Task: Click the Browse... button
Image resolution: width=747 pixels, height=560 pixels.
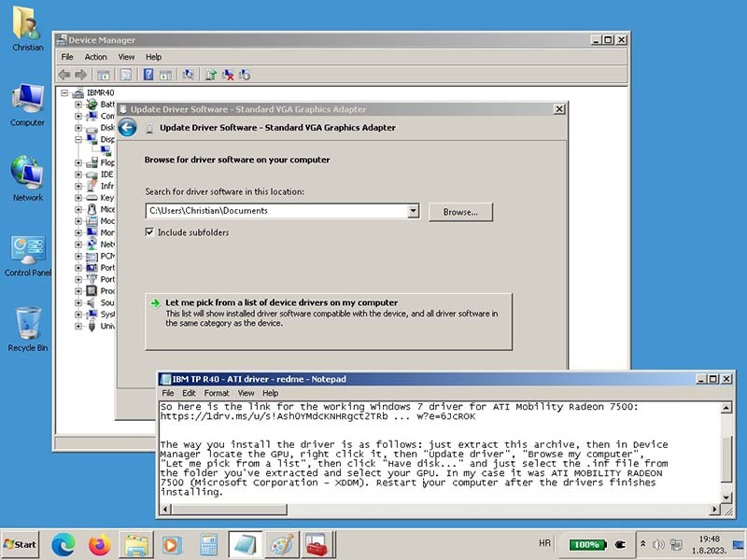Action: coord(460,212)
